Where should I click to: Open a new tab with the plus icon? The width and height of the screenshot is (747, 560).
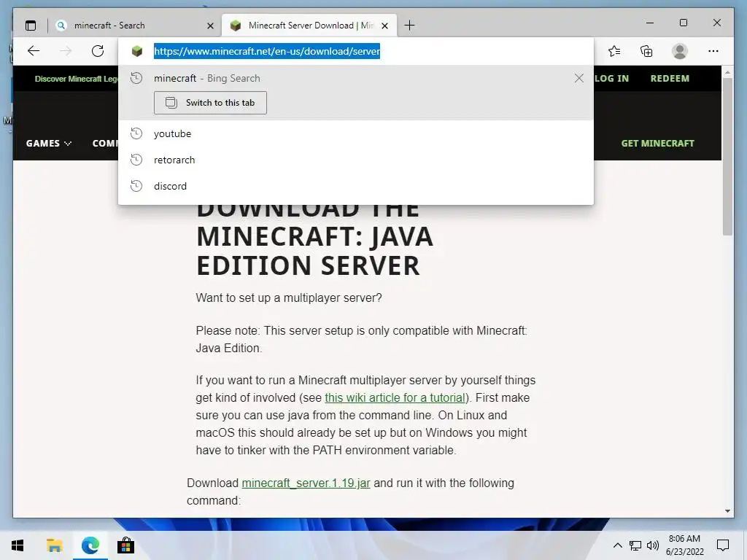pyautogui.click(x=409, y=26)
